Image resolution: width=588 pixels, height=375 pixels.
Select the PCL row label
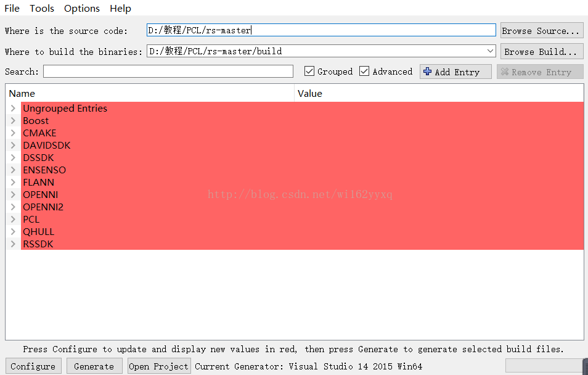pos(31,219)
